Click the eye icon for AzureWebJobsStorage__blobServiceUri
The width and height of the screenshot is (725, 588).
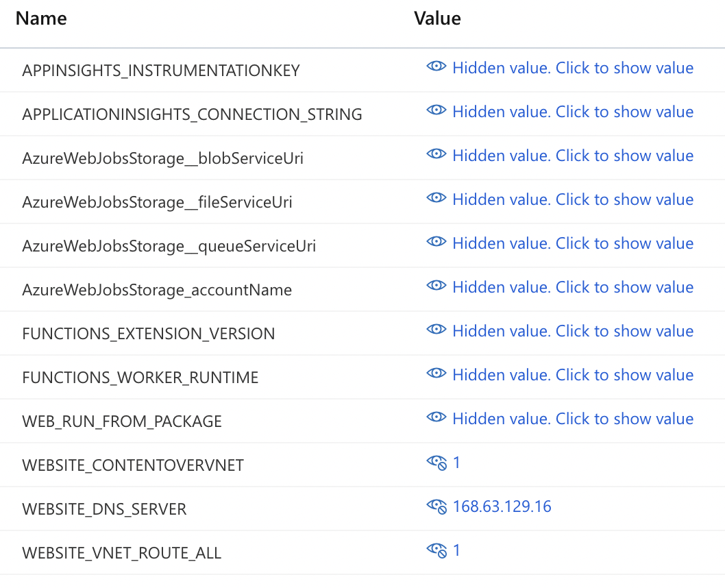click(x=437, y=156)
